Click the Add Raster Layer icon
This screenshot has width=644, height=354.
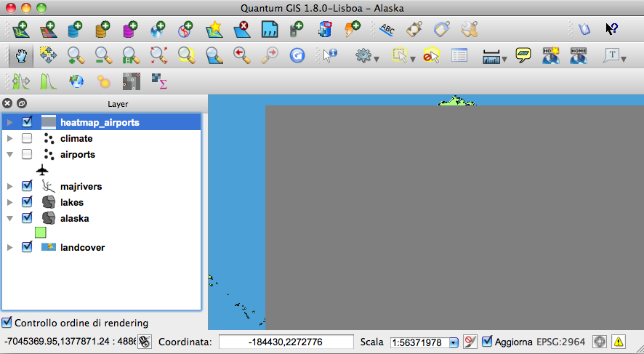click(x=48, y=30)
